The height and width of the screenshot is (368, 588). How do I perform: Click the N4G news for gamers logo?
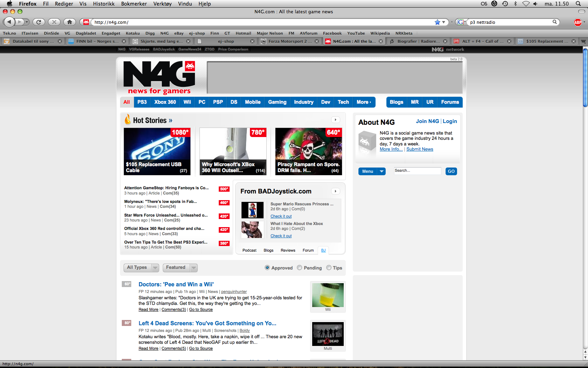(159, 77)
